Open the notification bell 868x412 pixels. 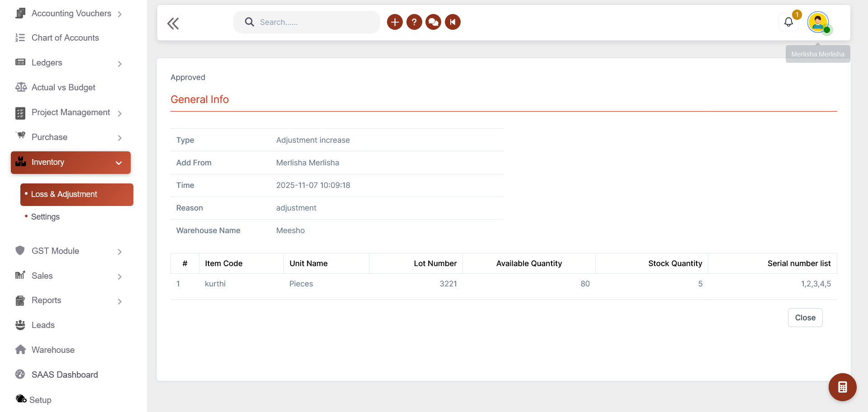tap(788, 22)
